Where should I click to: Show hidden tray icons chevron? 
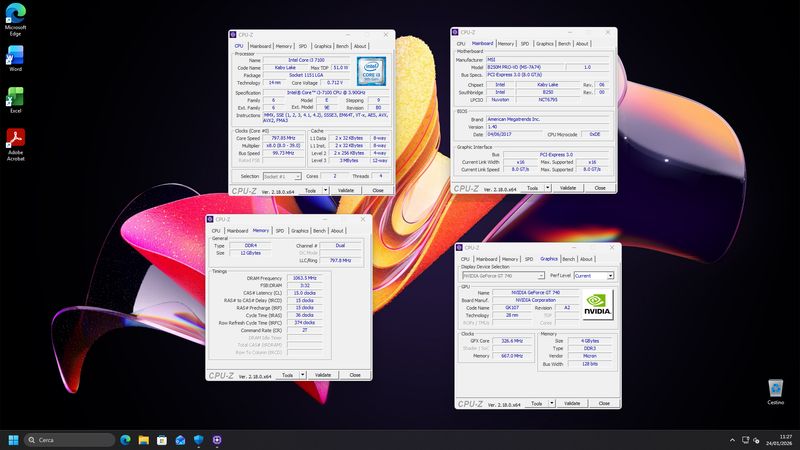click(x=732, y=440)
